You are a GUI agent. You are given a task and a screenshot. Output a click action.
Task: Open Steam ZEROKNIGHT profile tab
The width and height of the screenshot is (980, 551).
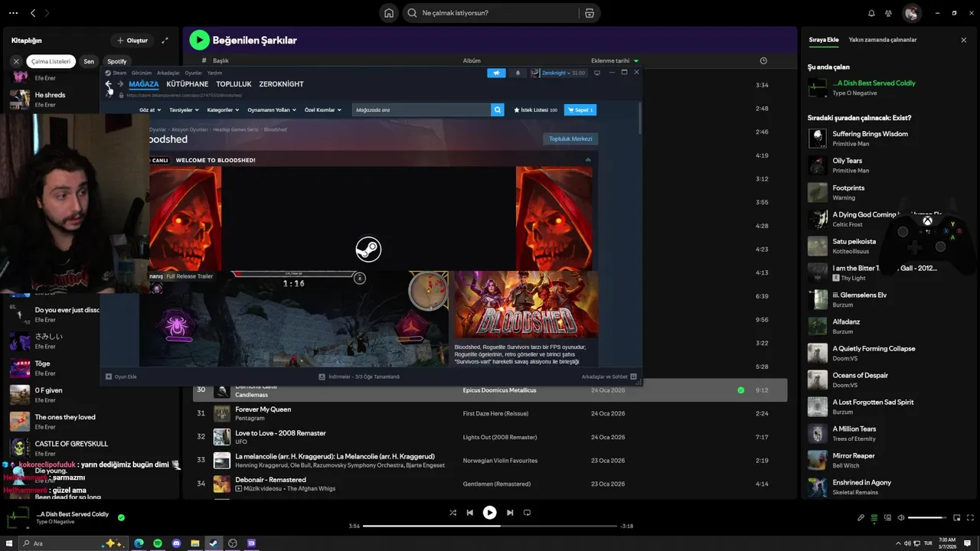coord(282,84)
